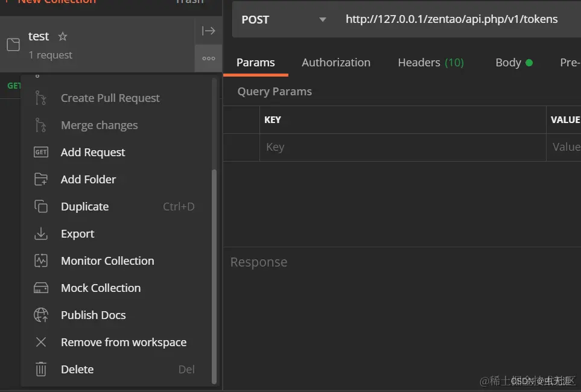Viewport: 581px width, 392px height.
Task: Click the X icon for Remove from workspace
Action: point(41,342)
